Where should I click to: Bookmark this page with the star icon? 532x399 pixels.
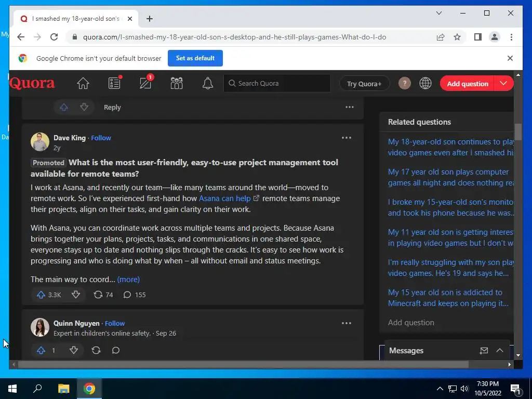[457, 37]
